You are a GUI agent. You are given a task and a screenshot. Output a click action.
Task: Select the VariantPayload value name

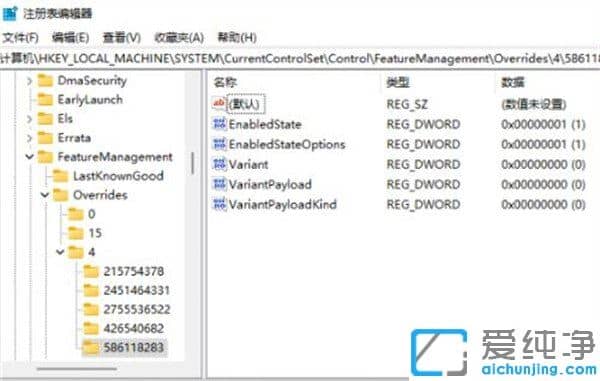pos(270,184)
